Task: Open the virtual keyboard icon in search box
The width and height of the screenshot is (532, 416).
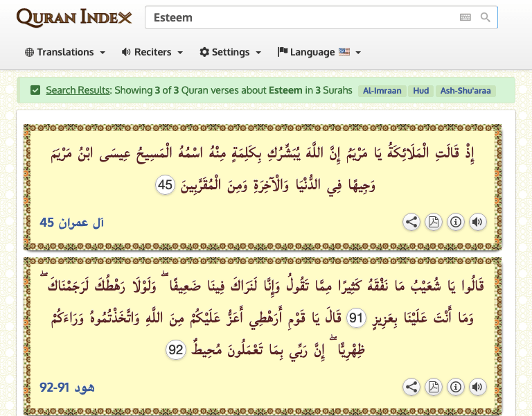Action: pos(465,17)
